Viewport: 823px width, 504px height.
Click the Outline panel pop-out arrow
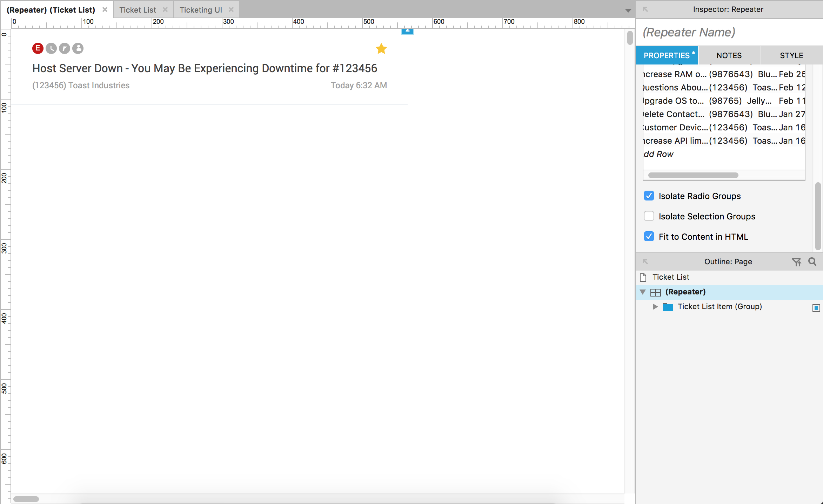(x=645, y=261)
